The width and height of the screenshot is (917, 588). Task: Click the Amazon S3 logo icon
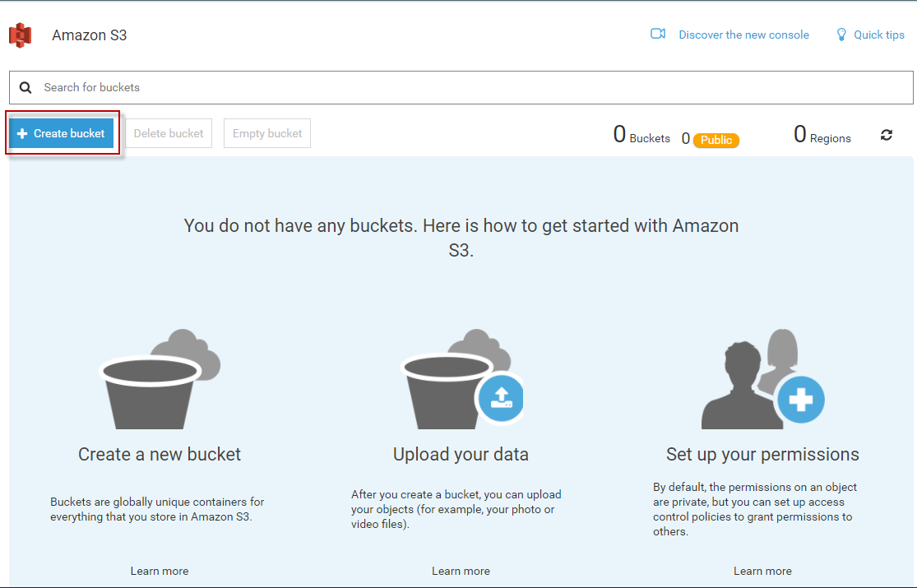coord(21,35)
